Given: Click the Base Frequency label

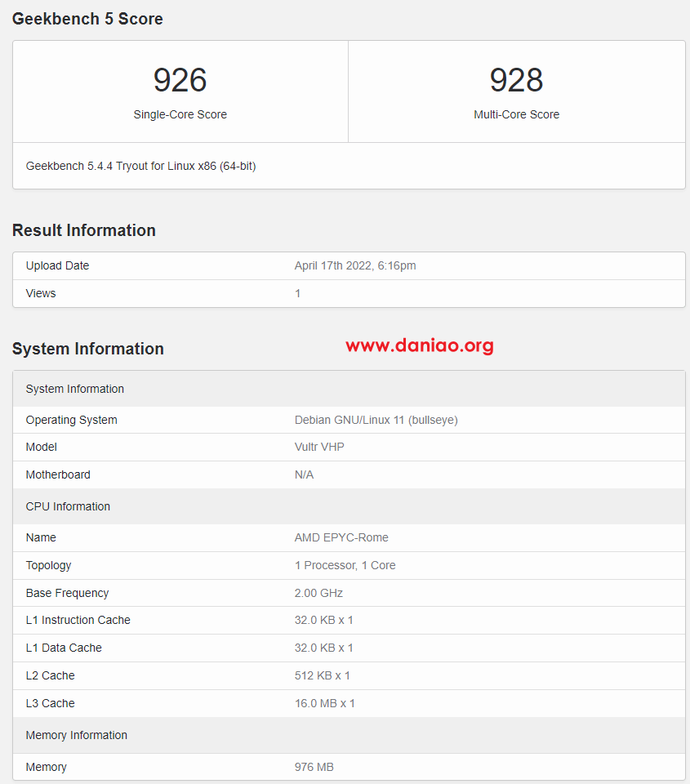Looking at the screenshot, I should [68, 593].
